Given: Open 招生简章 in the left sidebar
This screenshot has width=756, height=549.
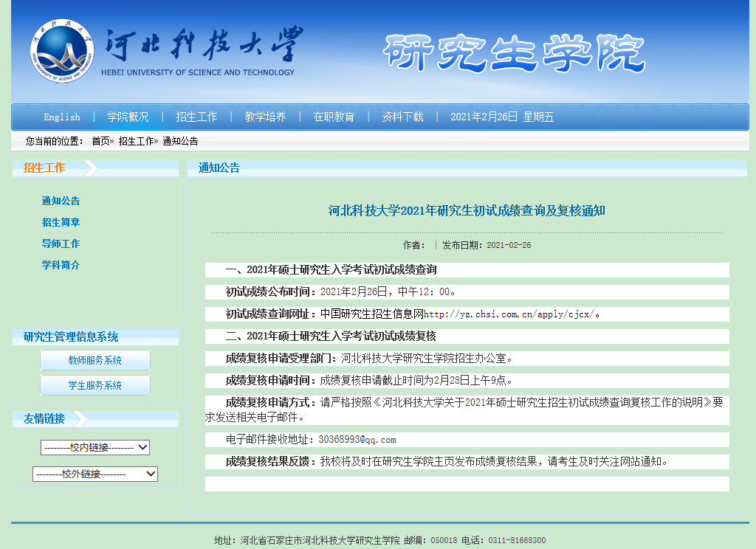Looking at the screenshot, I should pyautogui.click(x=61, y=222).
